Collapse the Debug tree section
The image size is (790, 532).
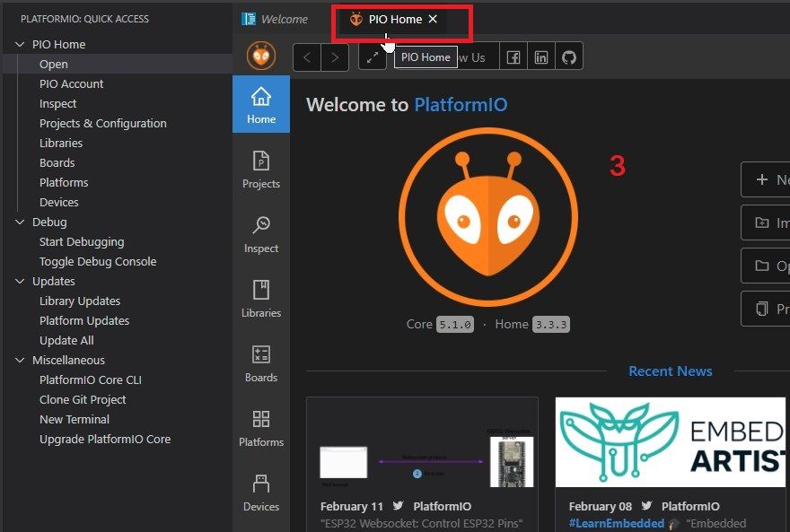(20, 222)
